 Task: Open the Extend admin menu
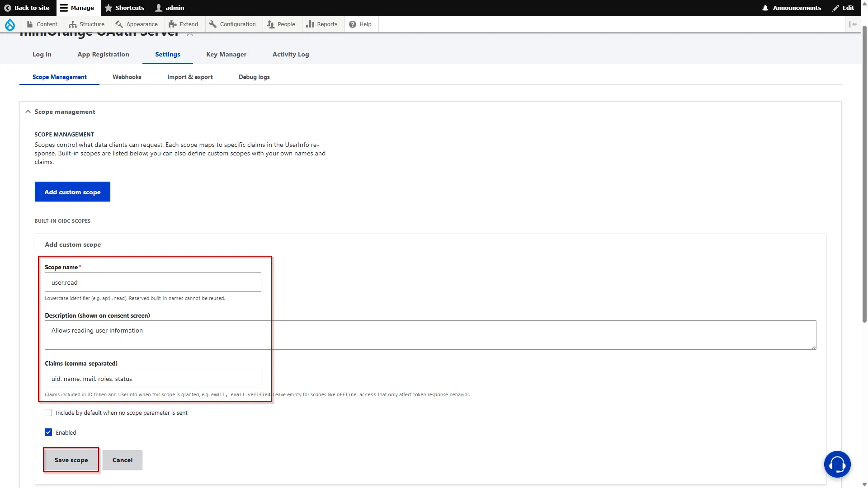coord(184,24)
